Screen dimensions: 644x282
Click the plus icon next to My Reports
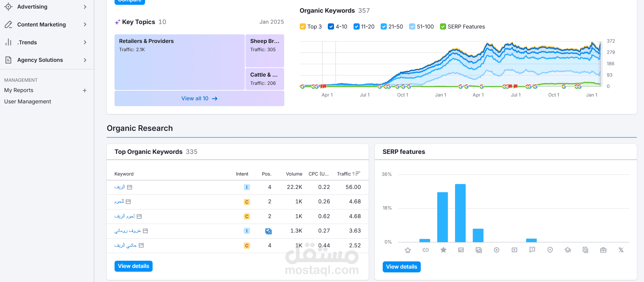click(85, 90)
